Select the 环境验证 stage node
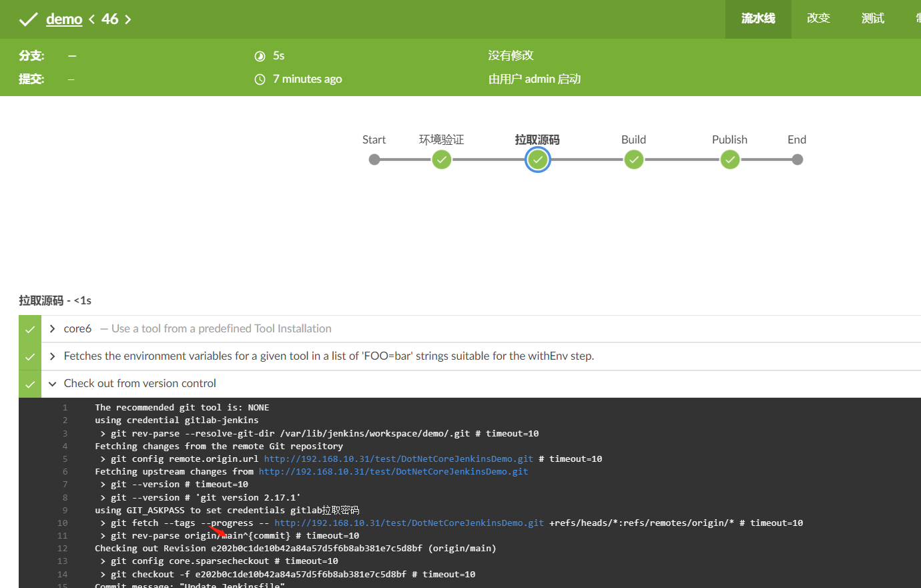The width and height of the screenshot is (921, 588). tap(441, 160)
